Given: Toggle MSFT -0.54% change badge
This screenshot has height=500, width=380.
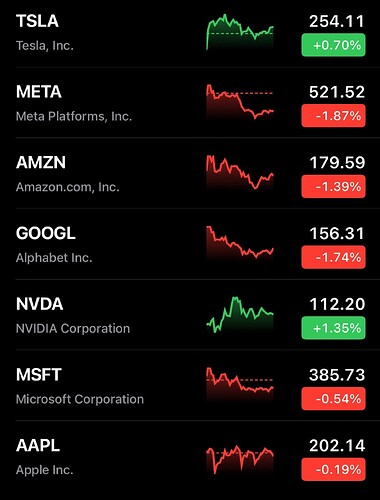Looking at the screenshot, I should (x=333, y=399).
